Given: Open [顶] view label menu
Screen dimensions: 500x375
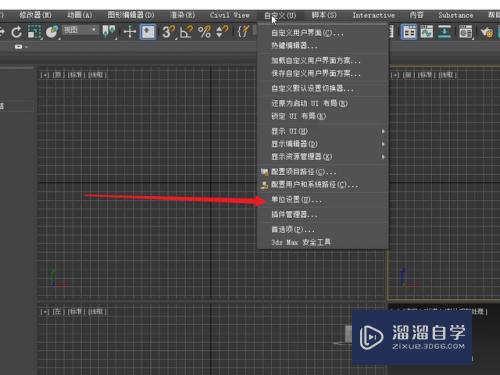Looking at the screenshot, I should coord(58,75).
